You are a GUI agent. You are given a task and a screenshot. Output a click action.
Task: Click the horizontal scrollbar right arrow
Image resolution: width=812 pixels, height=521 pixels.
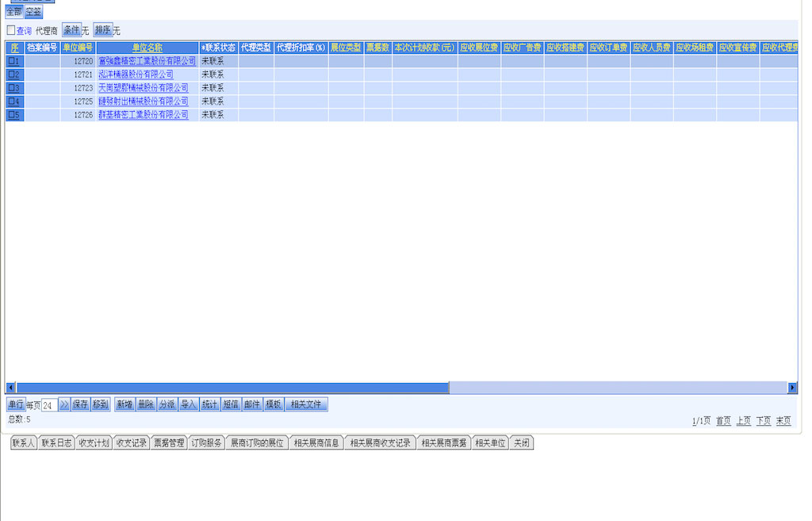click(x=792, y=388)
